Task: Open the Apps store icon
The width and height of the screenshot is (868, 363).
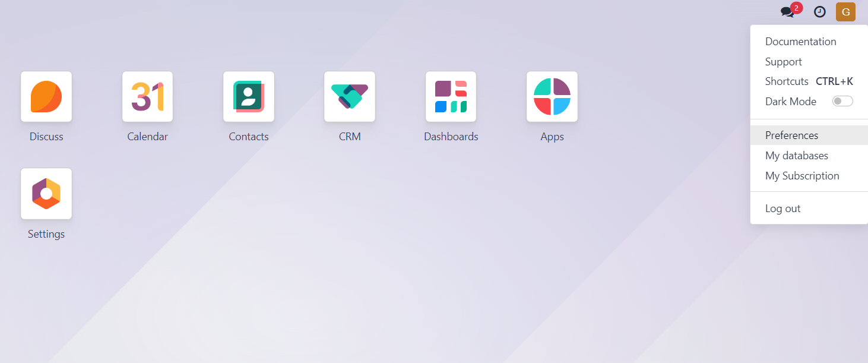Action: (x=552, y=97)
